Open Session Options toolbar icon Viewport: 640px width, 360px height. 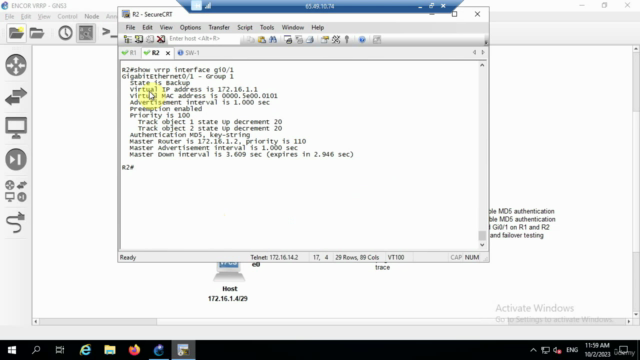click(x=325, y=39)
